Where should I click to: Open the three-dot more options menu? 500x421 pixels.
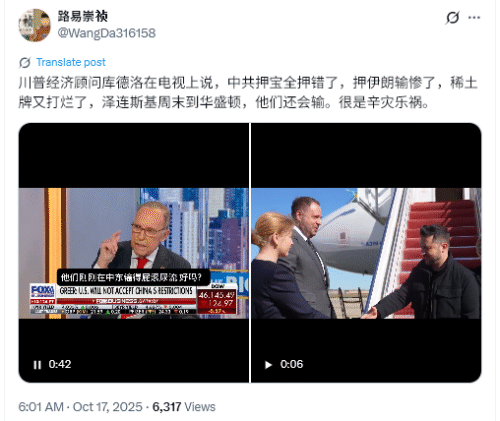474,18
